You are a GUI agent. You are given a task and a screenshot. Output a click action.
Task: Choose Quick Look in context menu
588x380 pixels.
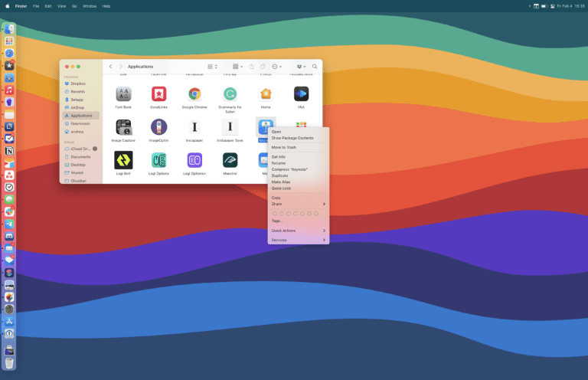point(298,188)
